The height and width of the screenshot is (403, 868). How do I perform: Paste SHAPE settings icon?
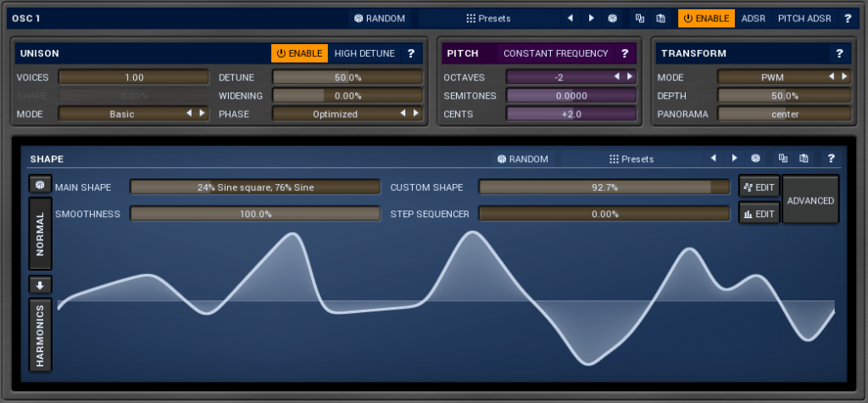[x=804, y=159]
